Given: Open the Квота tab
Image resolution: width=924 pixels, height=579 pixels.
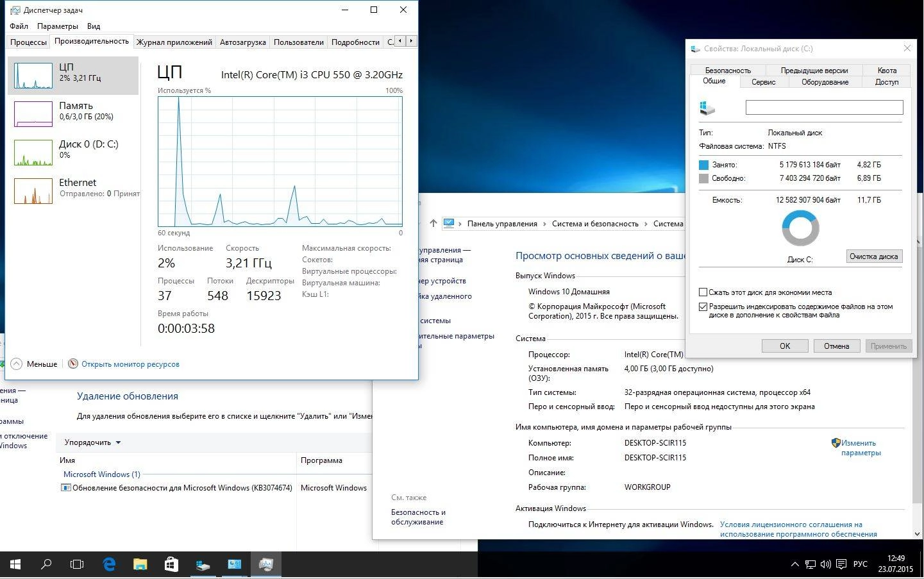Looking at the screenshot, I should pos(887,71).
